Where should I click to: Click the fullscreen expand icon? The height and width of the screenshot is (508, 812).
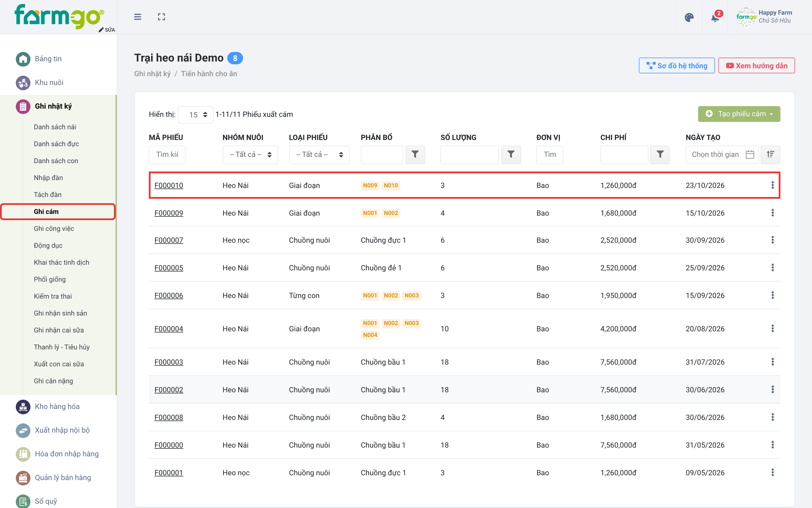pos(161,17)
